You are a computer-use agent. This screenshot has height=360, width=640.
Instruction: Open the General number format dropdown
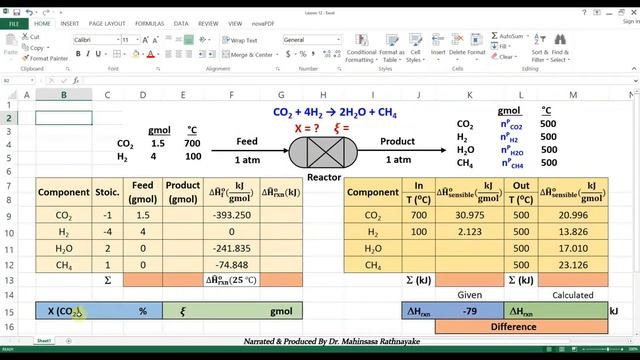click(338, 40)
